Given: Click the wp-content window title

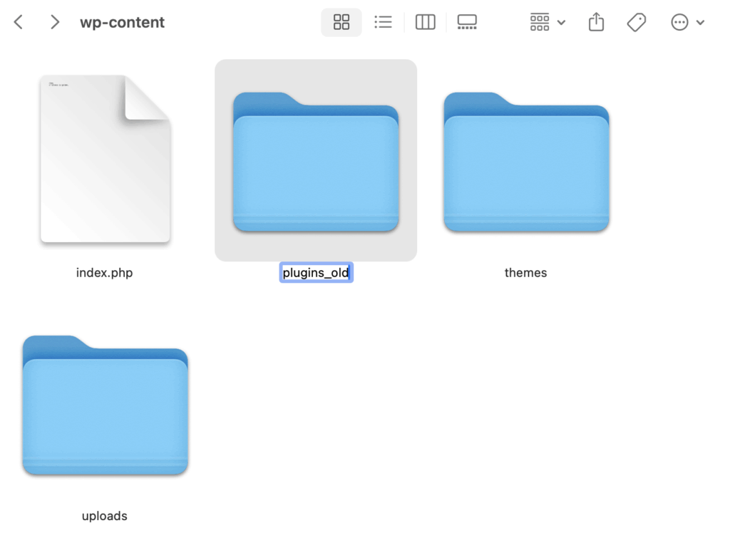Looking at the screenshot, I should (122, 22).
